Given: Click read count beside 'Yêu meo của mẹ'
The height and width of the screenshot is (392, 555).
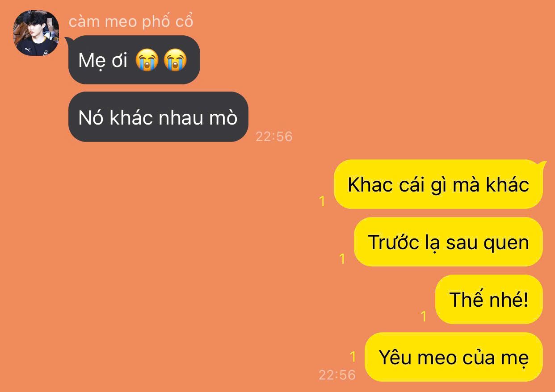Looking at the screenshot, I should [x=353, y=357].
